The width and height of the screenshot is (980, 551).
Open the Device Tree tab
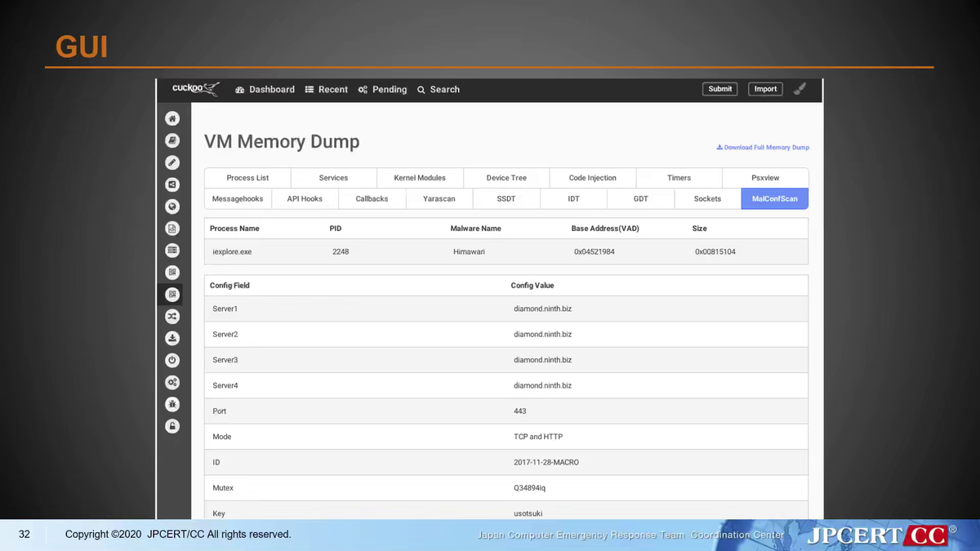coord(506,178)
